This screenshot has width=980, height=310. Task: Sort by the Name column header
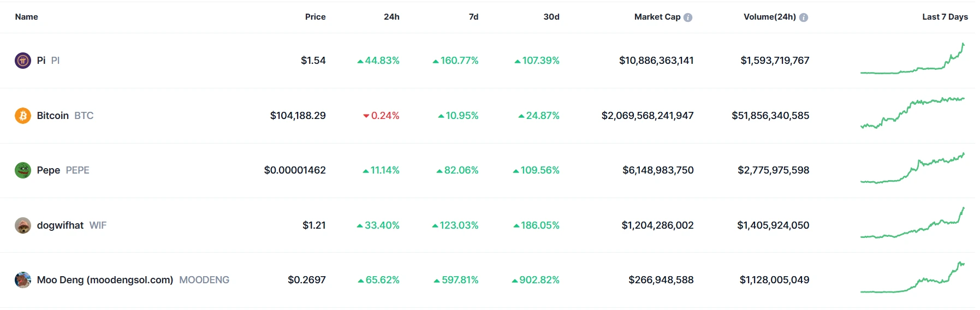[26, 17]
